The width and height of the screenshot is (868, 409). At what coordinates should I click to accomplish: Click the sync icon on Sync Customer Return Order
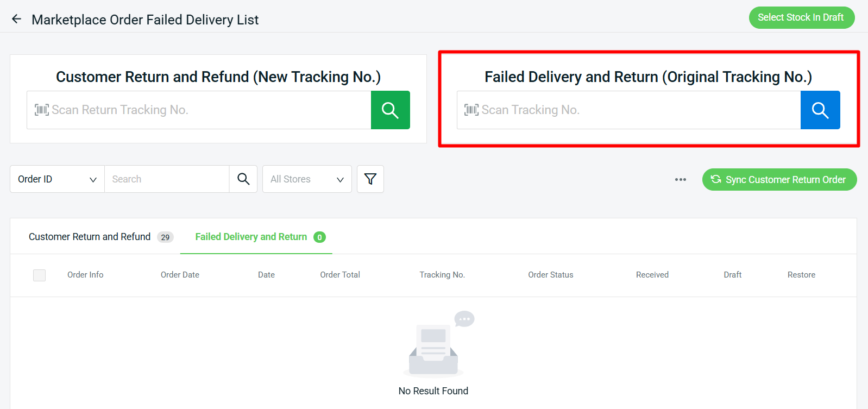716,179
